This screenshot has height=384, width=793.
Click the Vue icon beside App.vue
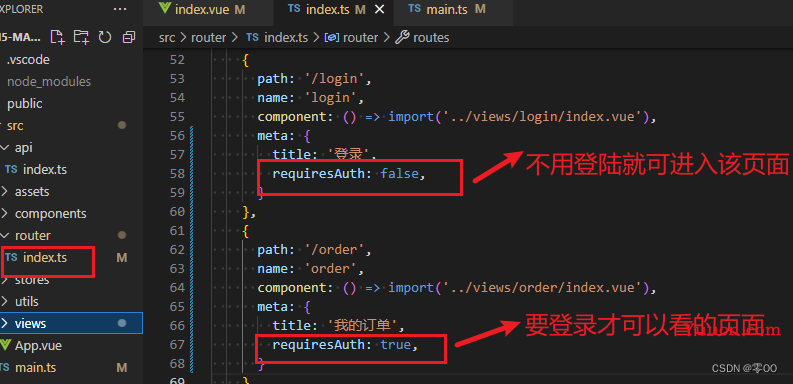[x=5, y=346]
